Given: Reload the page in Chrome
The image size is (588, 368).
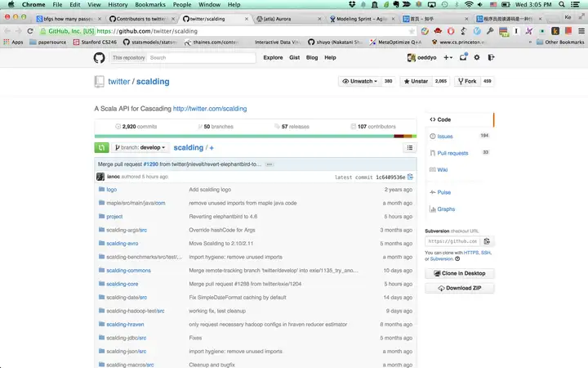Looking at the screenshot, I should (30, 31).
